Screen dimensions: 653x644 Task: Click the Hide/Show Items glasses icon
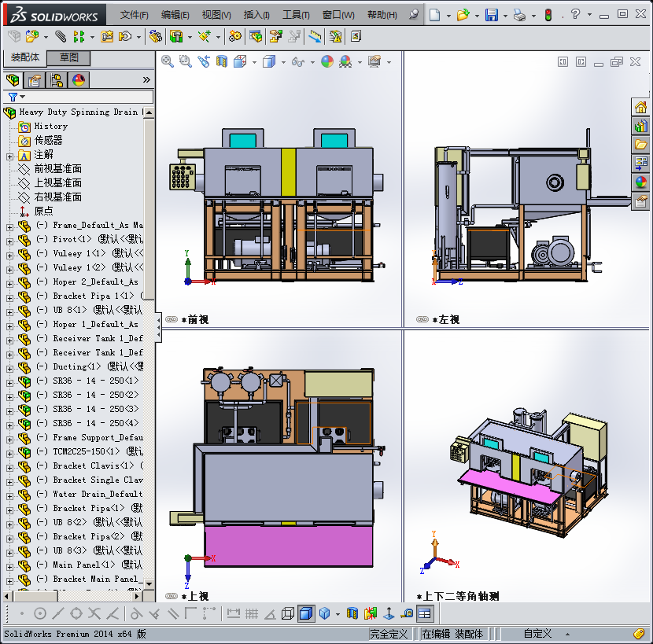click(298, 62)
